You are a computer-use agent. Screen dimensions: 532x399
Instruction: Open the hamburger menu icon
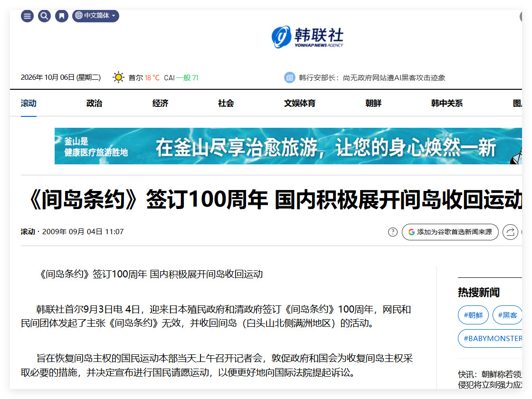click(x=27, y=16)
